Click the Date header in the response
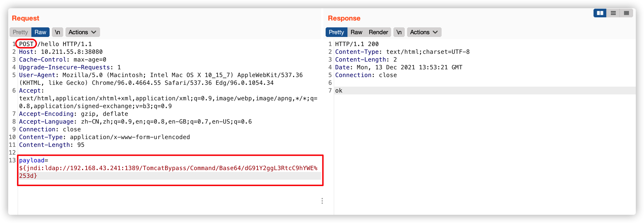 pyautogui.click(x=398, y=67)
